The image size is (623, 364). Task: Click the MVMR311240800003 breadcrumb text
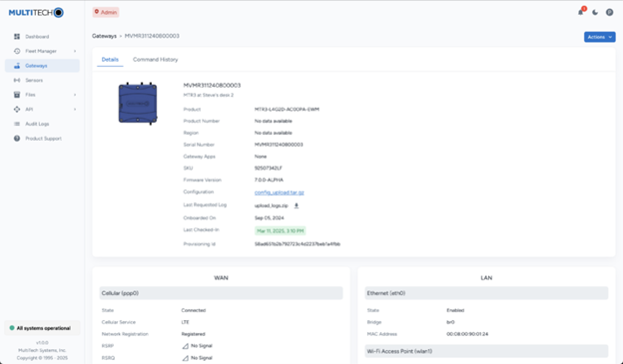pos(152,36)
